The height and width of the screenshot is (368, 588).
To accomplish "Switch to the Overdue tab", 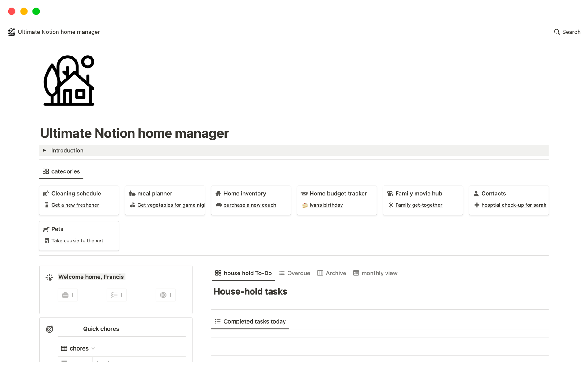I will (x=294, y=273).
